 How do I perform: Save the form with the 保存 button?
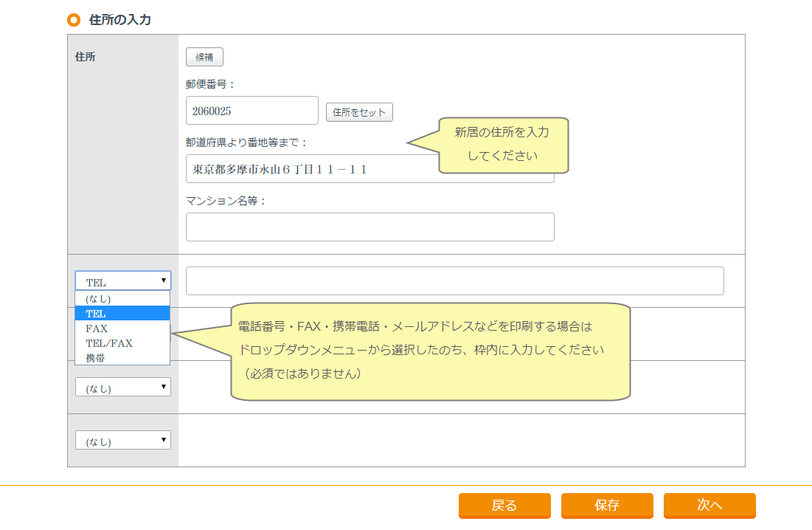pos(607,506)
